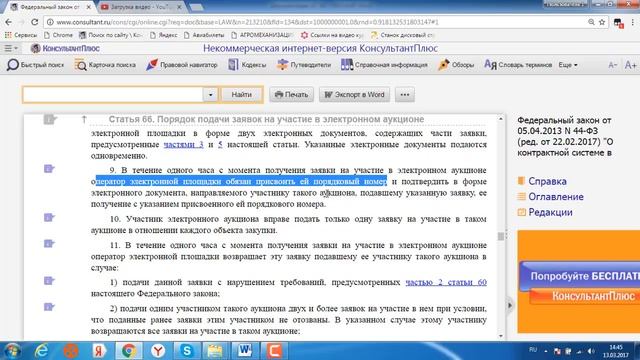The width and height of the screenshot is (640, 360).
Task: Open the Авиабилеты bookmark
Action: (204, 35)
